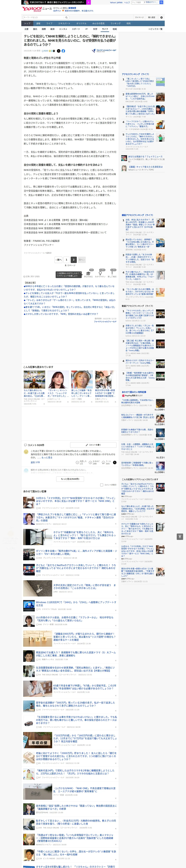Click the back-to-top arrow button

pos(180,536)
